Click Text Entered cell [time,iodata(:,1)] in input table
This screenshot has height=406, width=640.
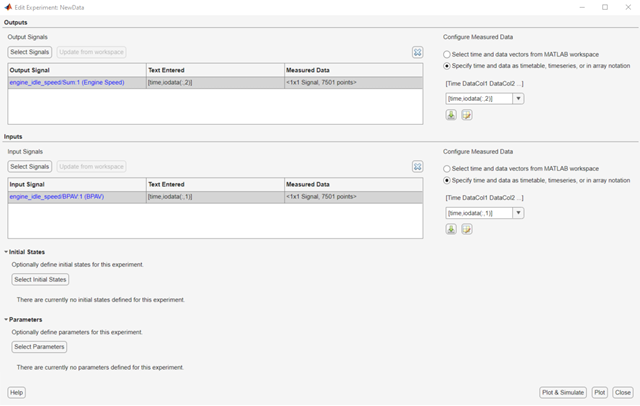coord(215,197)
